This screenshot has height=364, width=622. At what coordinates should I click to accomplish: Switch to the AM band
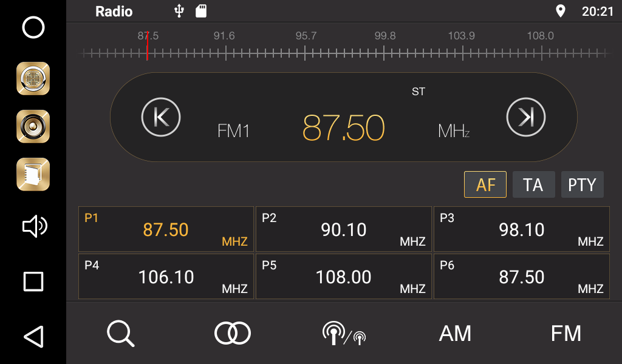point(455,333)
